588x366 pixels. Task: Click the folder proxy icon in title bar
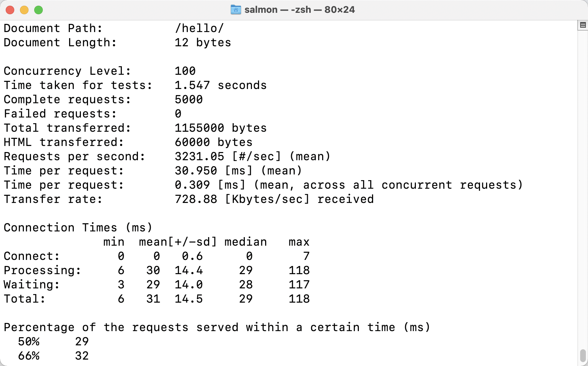236,10
